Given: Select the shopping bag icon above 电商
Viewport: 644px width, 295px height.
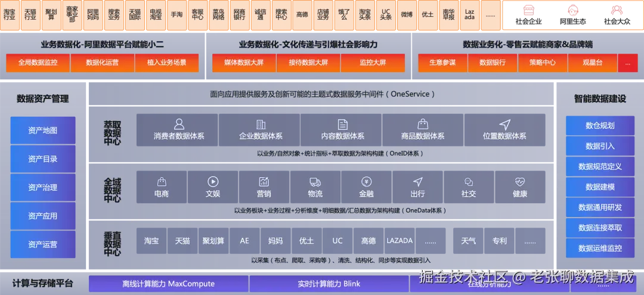Looking at the screenshot, I should 162,181.
